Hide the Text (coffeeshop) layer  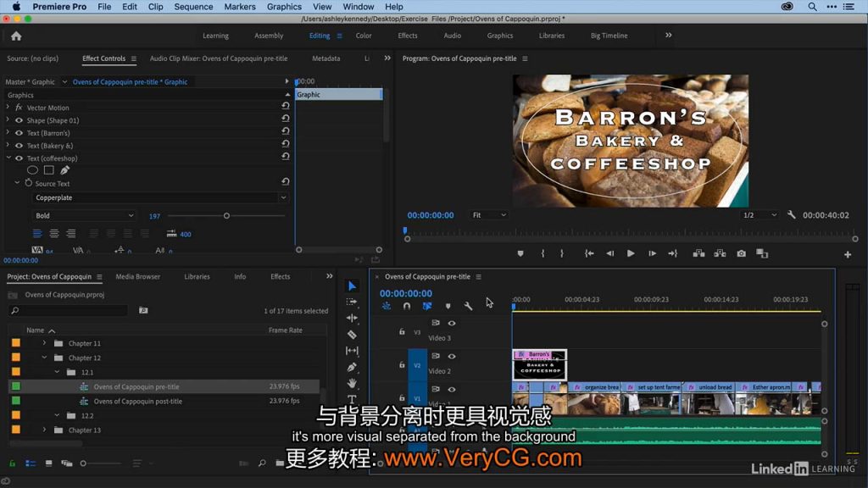click(19, 158)
